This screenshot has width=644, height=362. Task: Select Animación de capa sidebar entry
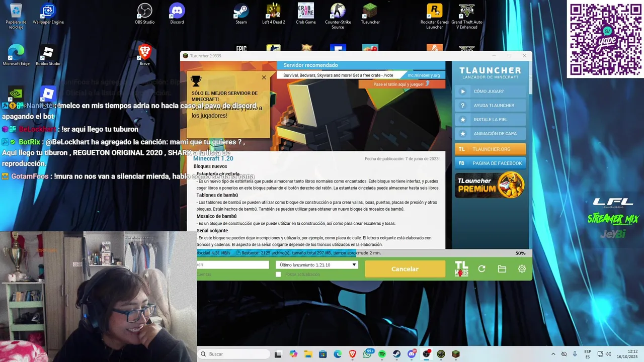[490, 134]
